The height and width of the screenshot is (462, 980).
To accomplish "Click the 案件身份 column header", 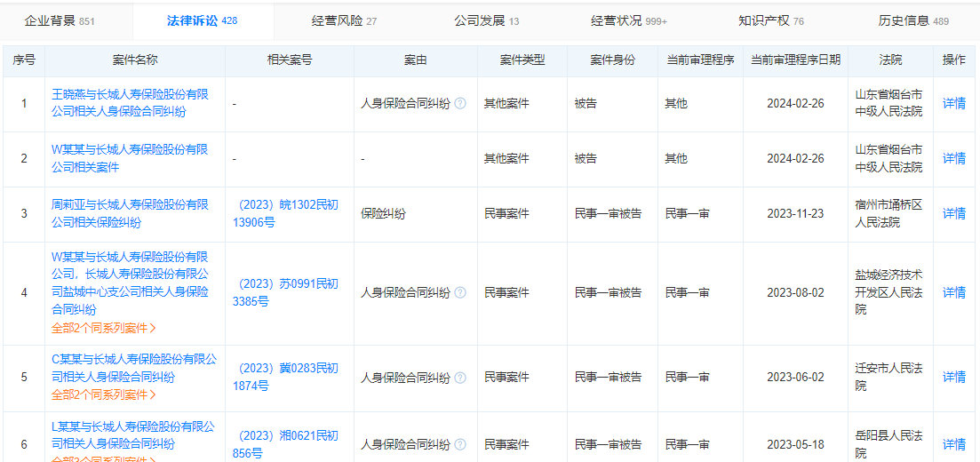I will [x=612, y=60].
